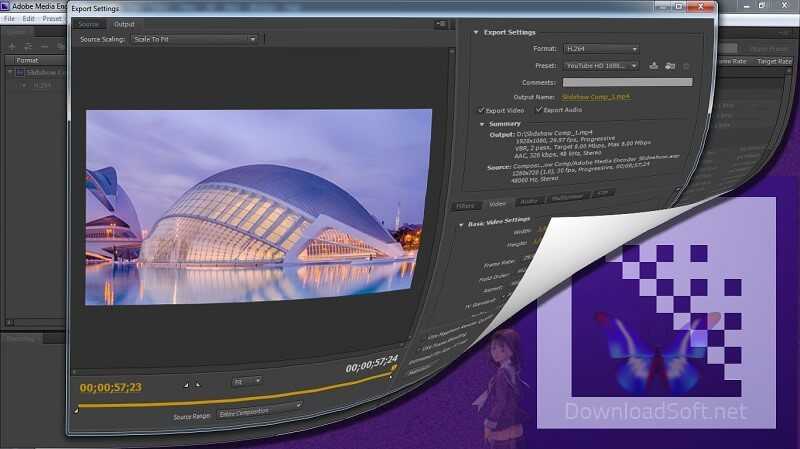Image resolution: width=800 pixels, height=449 pixels.
Task: Click the Output Name link Slideshow Comp_1.mp4
Action: (x=595, y=96)
